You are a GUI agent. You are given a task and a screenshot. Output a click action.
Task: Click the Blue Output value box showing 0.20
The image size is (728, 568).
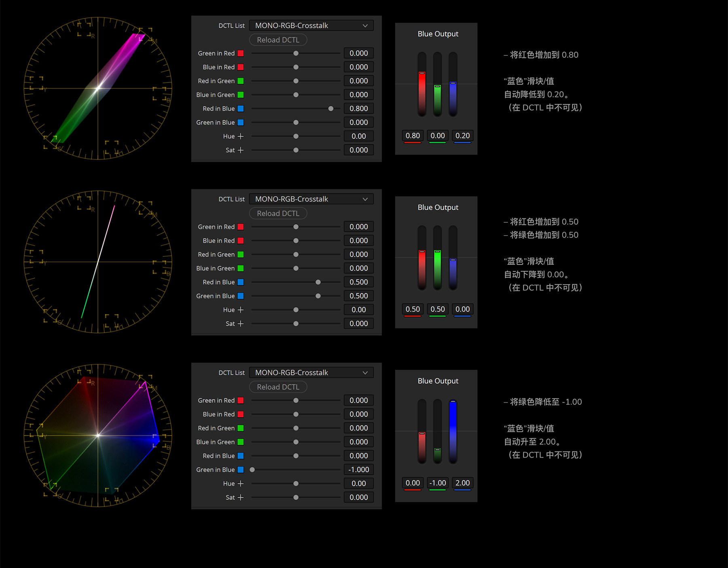point(463,135)
